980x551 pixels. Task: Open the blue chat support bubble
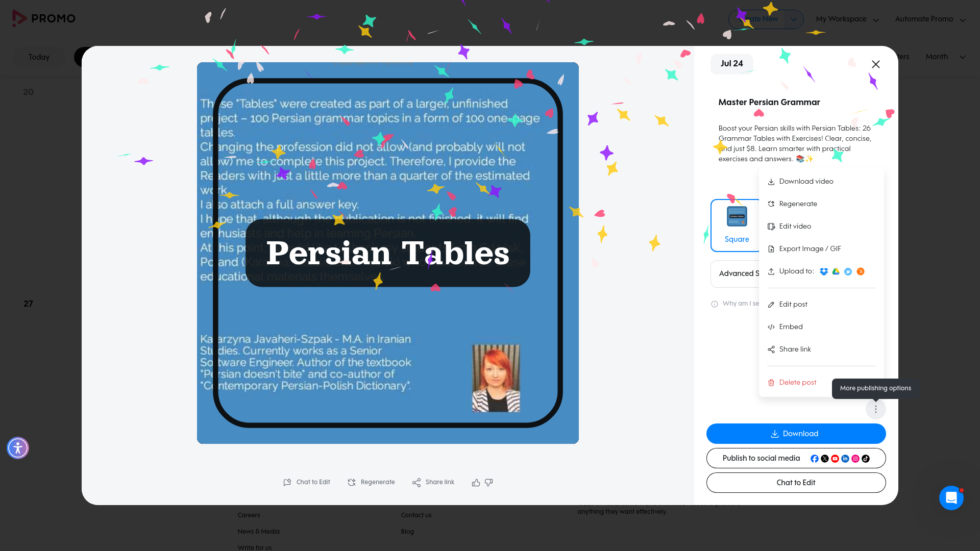pyautogui.click(x=951, y=498)
